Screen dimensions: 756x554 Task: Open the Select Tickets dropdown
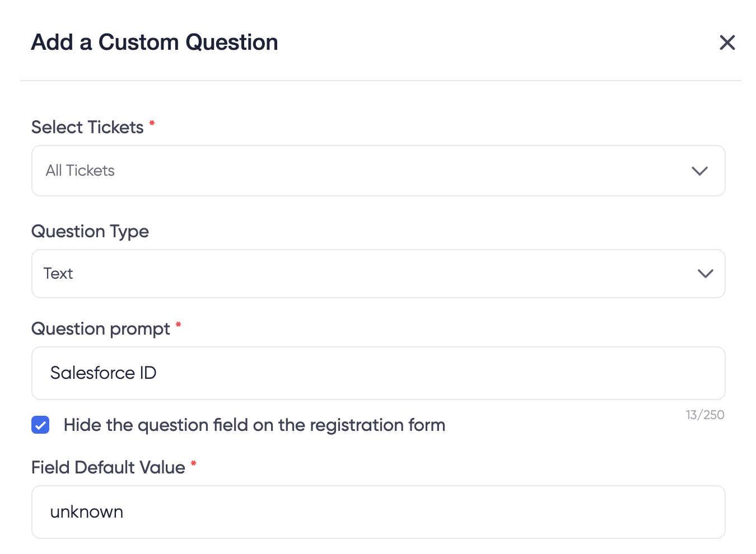pyautogui.click(x=378, y=171)
